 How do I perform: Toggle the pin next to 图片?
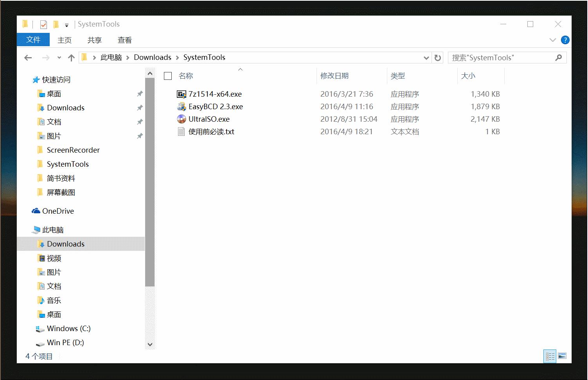pyautogui.click(x=140, y=136)
